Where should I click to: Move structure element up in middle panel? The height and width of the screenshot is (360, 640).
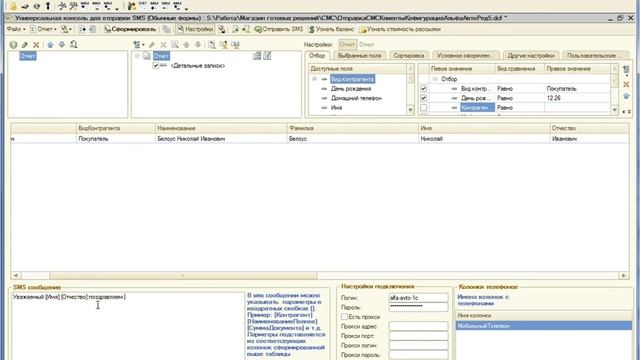click(x=187, y=45)
